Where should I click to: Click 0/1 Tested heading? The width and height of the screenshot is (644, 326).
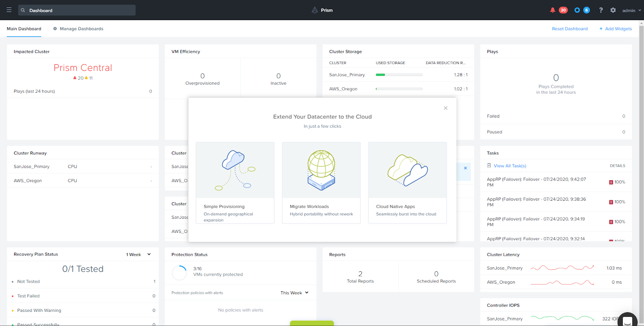click(83, 269)
